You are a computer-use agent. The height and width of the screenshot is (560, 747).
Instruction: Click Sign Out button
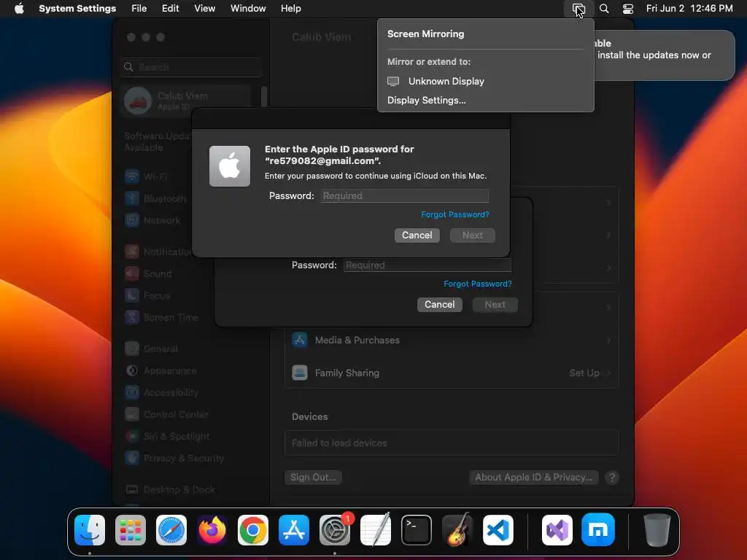click(313, 477)
